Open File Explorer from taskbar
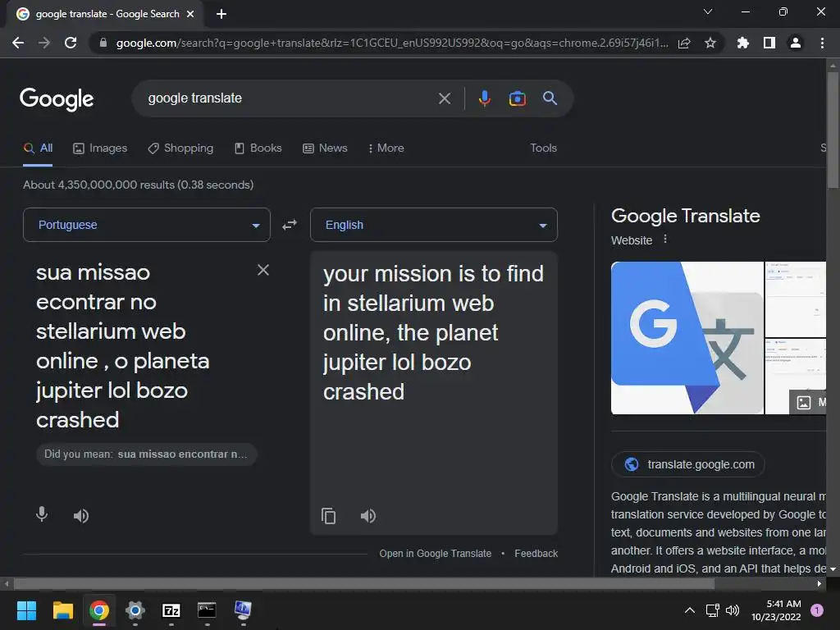 click(62, 610)
